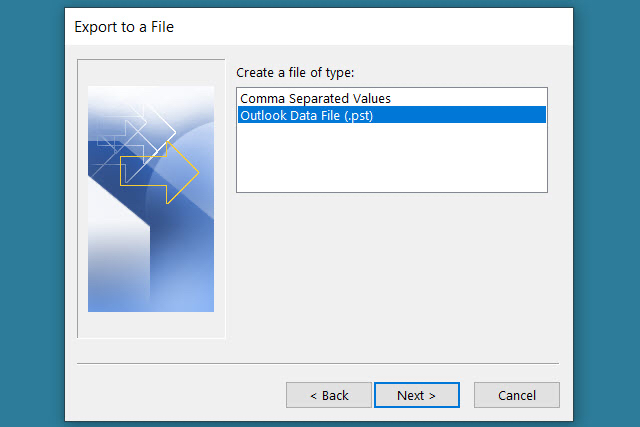Viewport: 640px width, 427px height.
Task: Click blank dialog space left of Back button
Action: coord(180,395)
